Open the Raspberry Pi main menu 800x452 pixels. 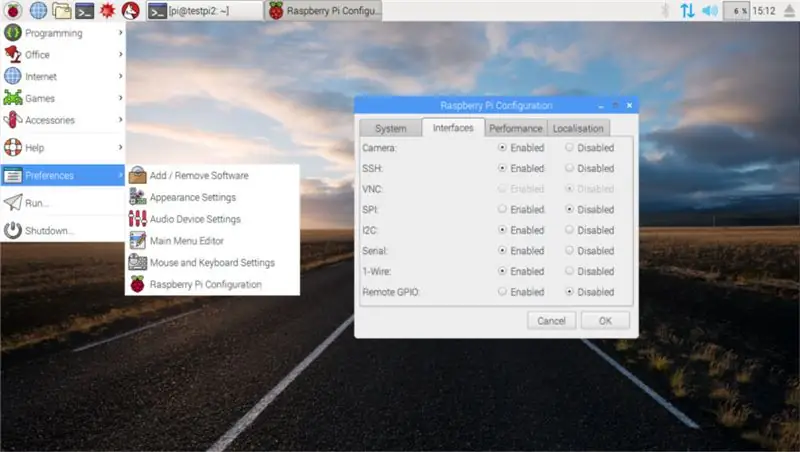click(x=13, y=10)
